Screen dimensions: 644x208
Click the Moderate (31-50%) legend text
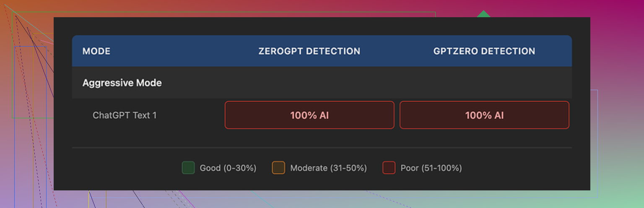pyautogui.click(x=328, y=168)
